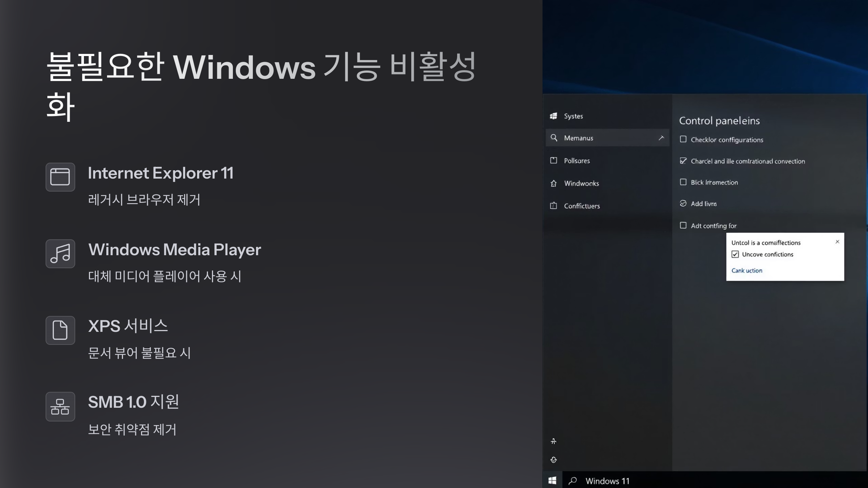The image size is (868, 488).
Task: Click the Windows logo icon beside Systes
Action: click(553, 116)
